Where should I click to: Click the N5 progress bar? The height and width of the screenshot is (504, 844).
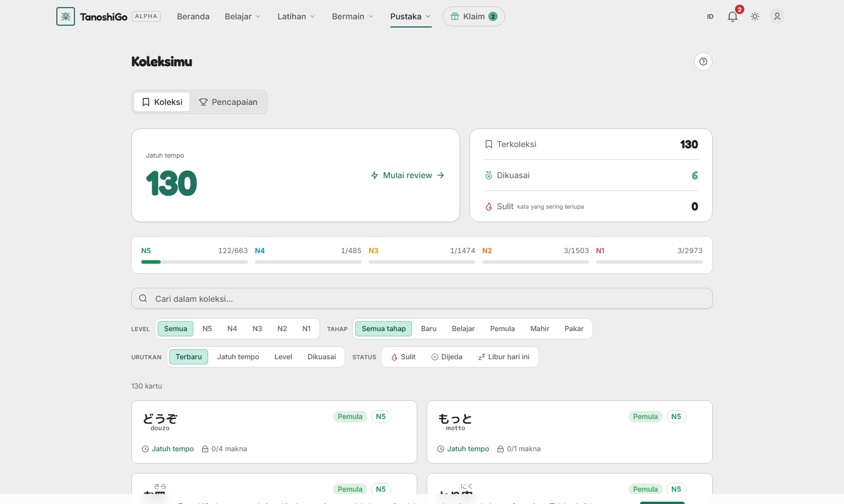(x=195, y=262)
